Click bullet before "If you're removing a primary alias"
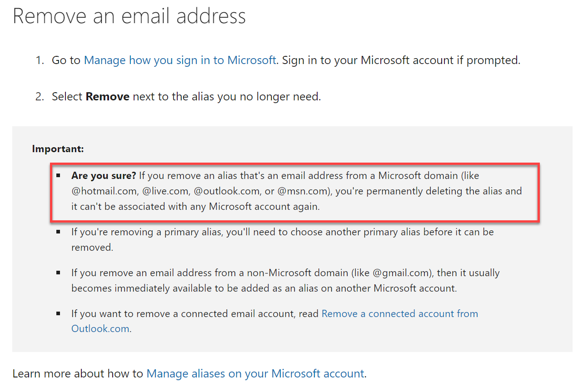The width and height of the screenshot is (578, 392). 58,232
